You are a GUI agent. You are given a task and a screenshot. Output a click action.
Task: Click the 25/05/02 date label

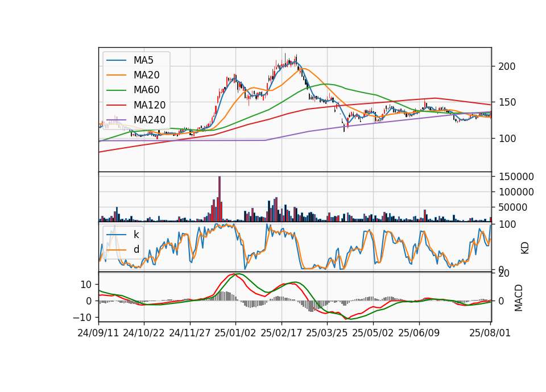[373, 333]
